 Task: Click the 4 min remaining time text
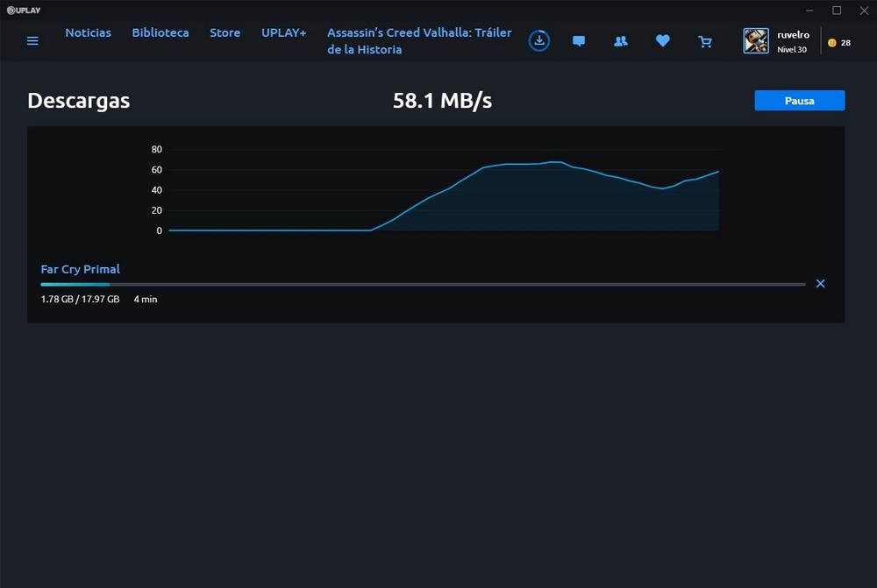[x=146, y=299]
